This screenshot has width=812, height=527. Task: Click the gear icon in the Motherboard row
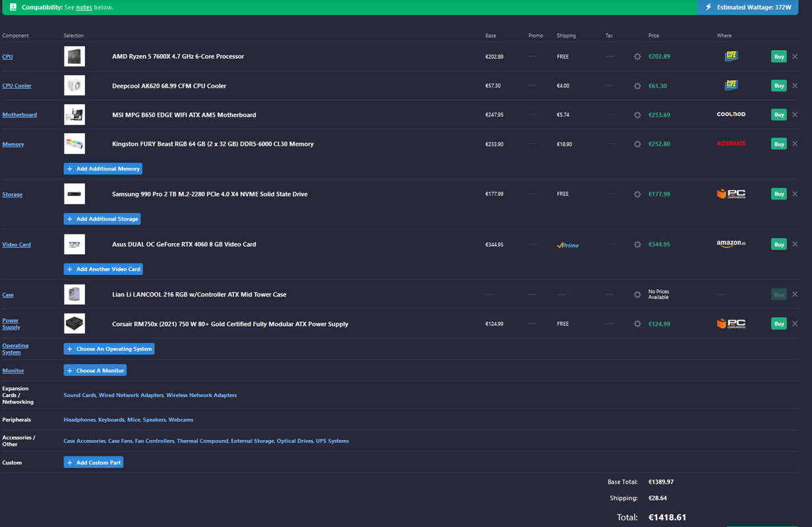click(637, 115)
